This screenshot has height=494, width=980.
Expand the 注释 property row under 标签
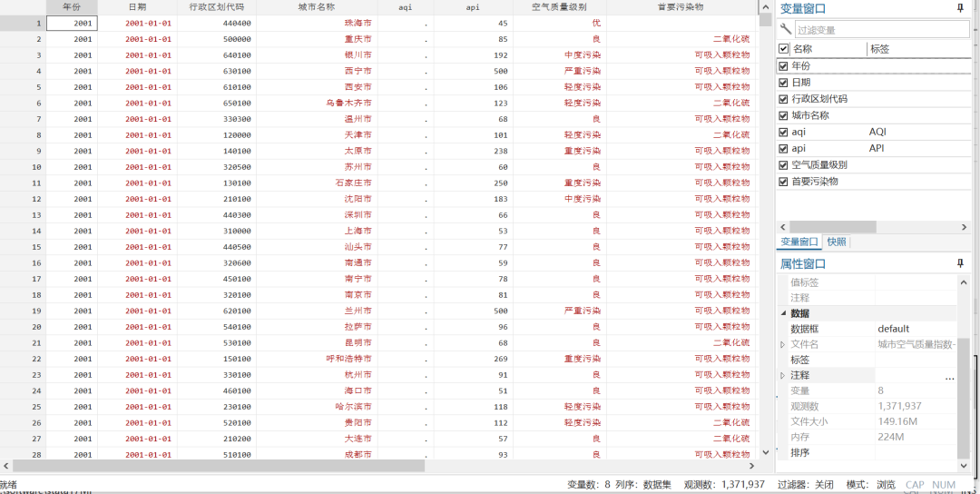782,375
